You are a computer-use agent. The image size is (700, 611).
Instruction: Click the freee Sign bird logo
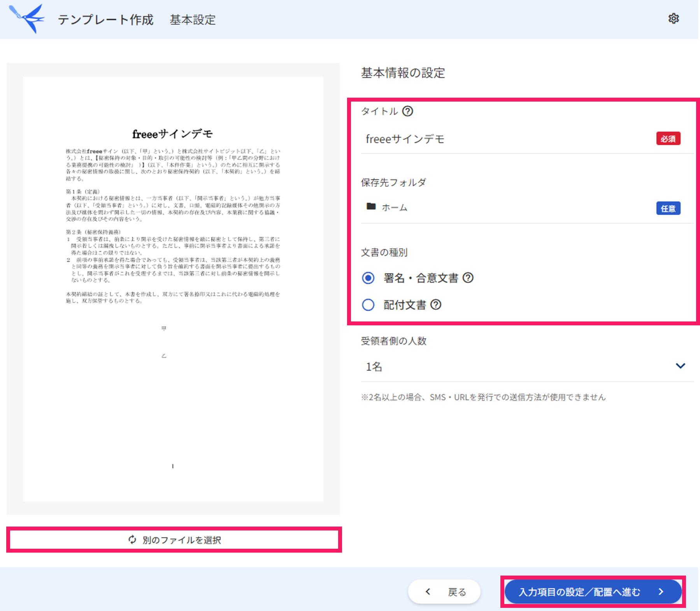pos(26,19)
